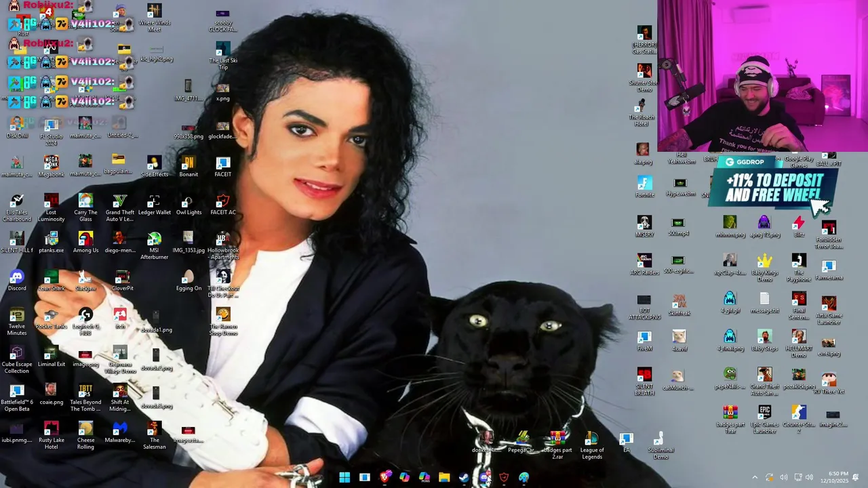Open the Windows Start menu

tap(344, 478)
